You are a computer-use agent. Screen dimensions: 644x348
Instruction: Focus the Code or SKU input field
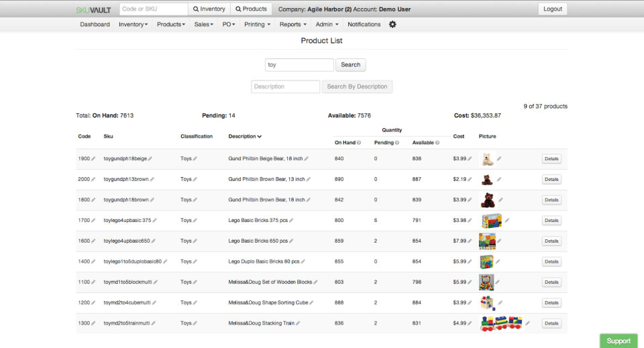(154, 9)
